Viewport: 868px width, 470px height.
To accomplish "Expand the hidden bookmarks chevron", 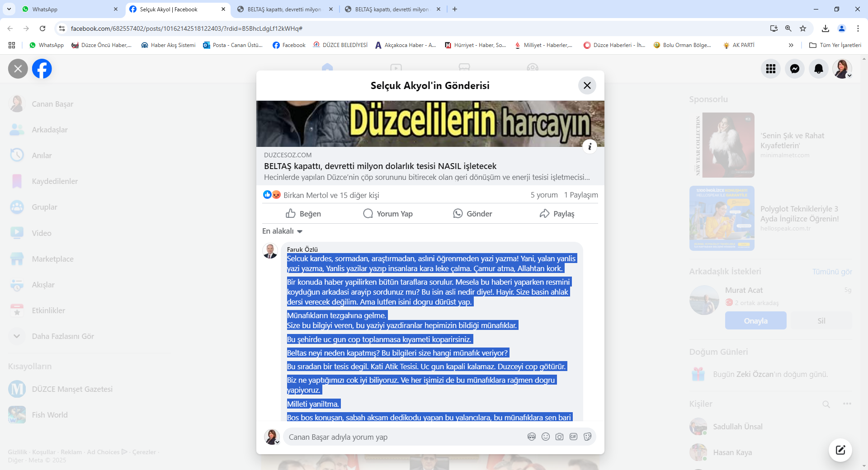I will (791, 45).
